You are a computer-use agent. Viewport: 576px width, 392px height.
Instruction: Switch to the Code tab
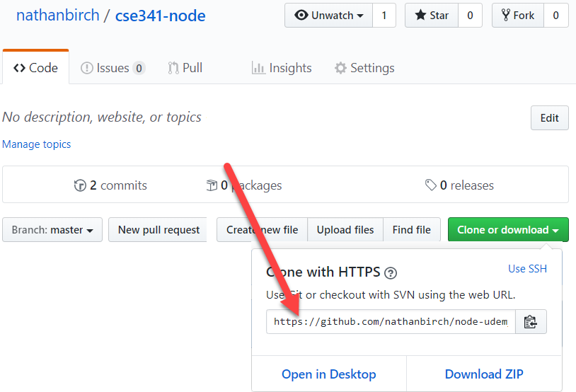(x=35, y=68)
